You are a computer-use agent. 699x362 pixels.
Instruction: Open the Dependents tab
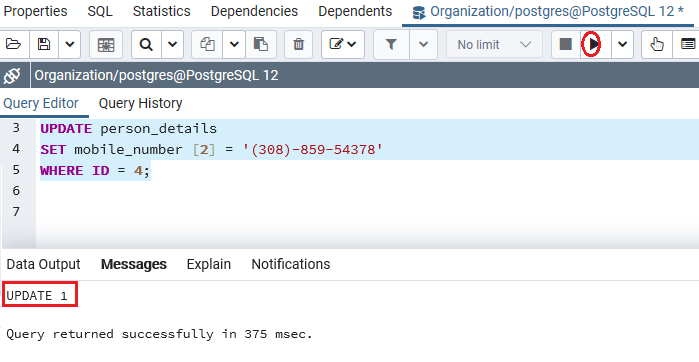[x=355, y=11]
